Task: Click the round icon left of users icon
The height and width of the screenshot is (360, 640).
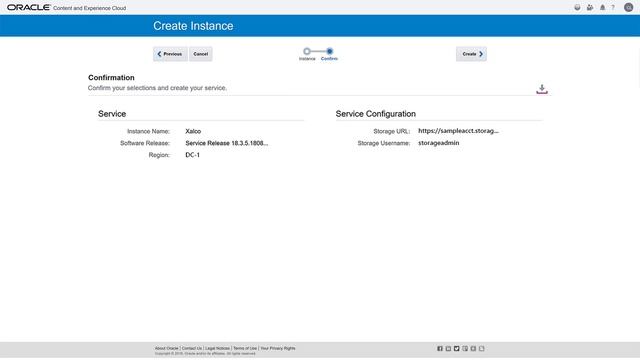Action: pos(577,7)
